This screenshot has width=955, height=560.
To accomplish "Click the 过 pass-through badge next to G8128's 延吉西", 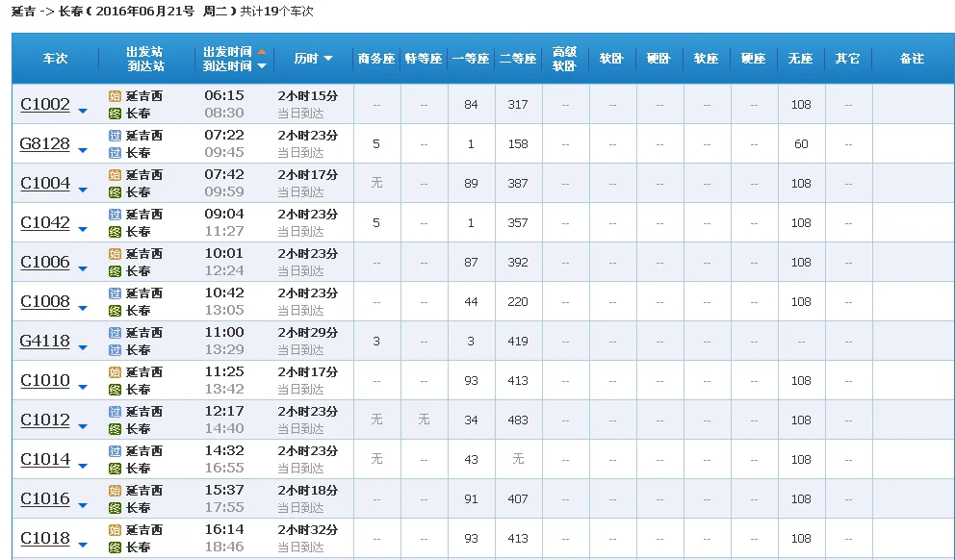I will pyautogui.click(x=116, y=136).
